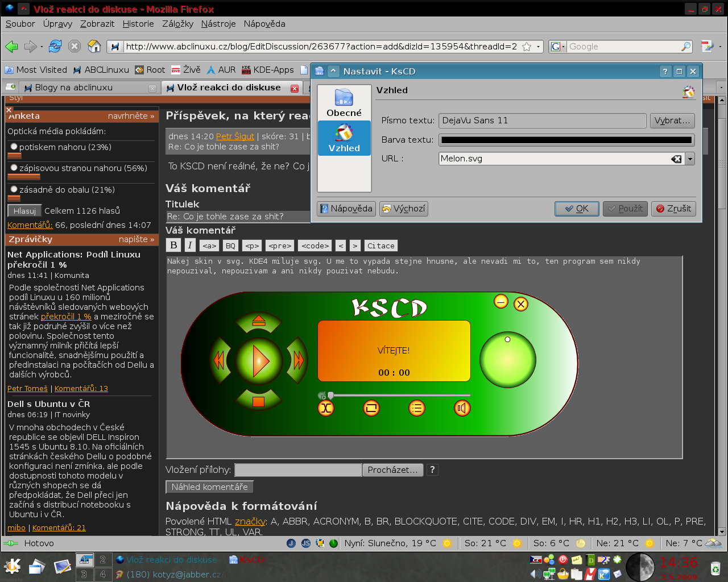The image size is (728, 582).
Task: Insert <code> tag button
Action: (x=315, y=246)
